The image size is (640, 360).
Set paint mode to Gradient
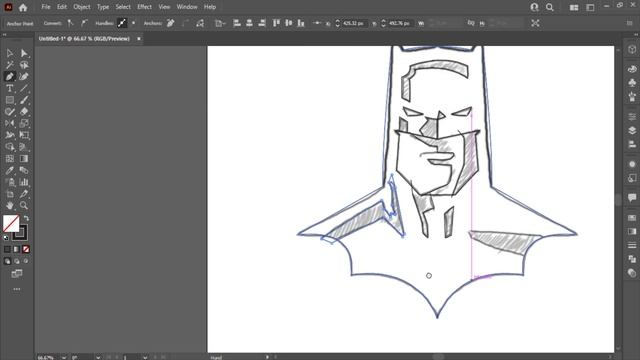[16, 249]
